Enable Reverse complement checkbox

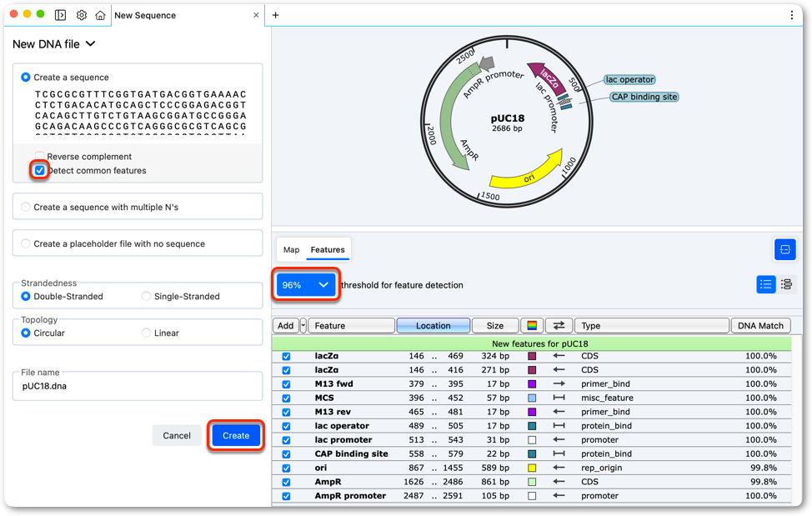pyautogui.click(x=40, y=156)
